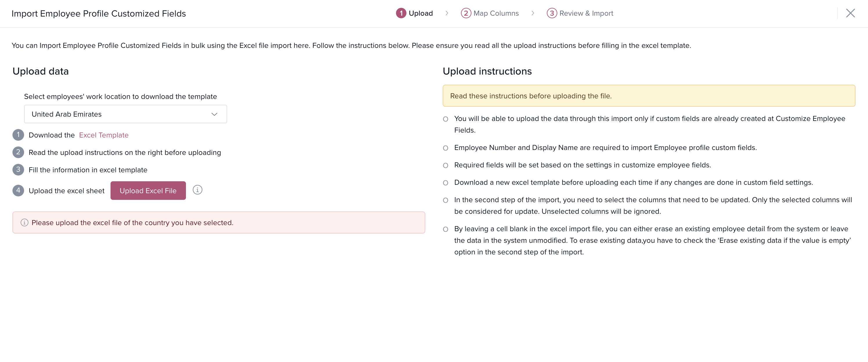Click the chevron arrow in the location dropdown
The height and width of the screenshot is (362, 868).
coord(214,114)
